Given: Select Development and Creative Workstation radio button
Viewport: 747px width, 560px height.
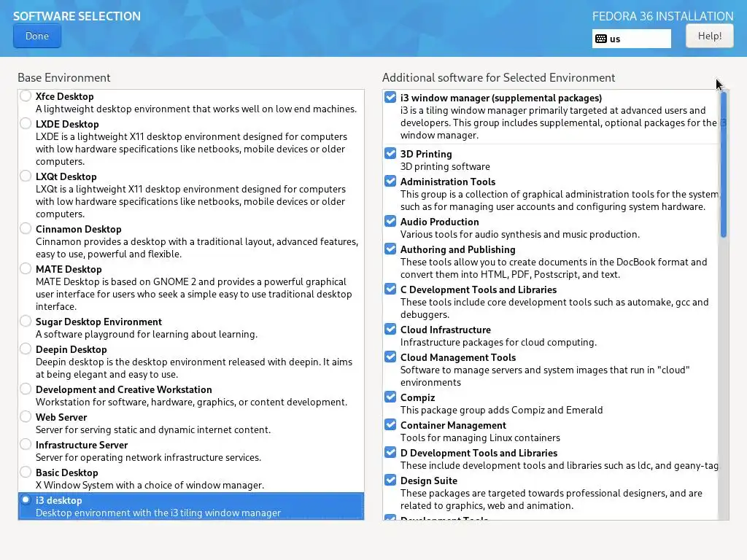Looking at the screenshot, I should [x=26, y=389].
